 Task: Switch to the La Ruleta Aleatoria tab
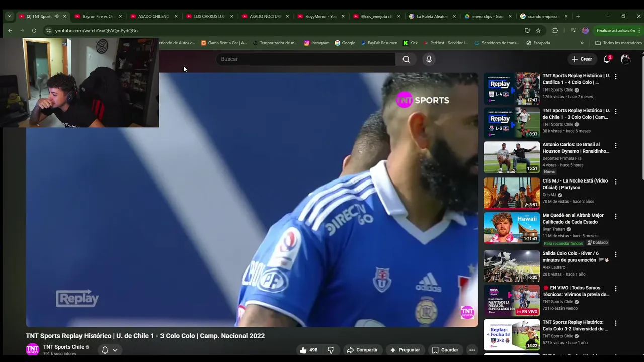pyautogui.click(x=432, y=16)
